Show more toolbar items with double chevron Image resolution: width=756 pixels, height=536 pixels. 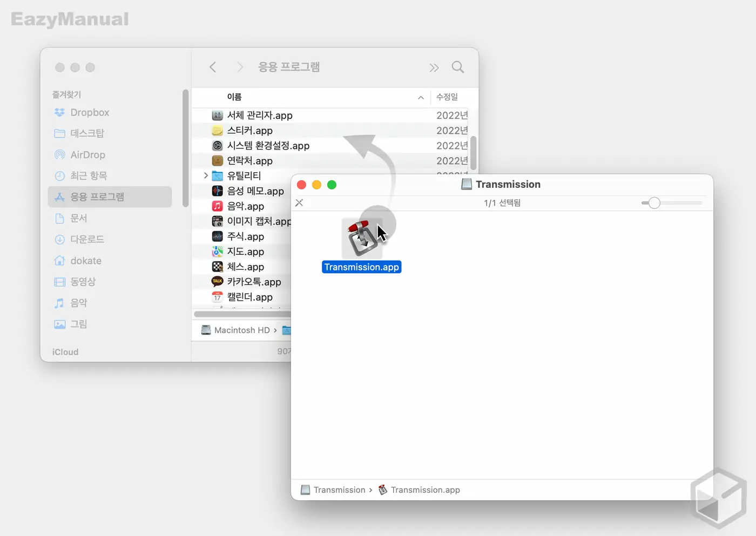point(434,67)
